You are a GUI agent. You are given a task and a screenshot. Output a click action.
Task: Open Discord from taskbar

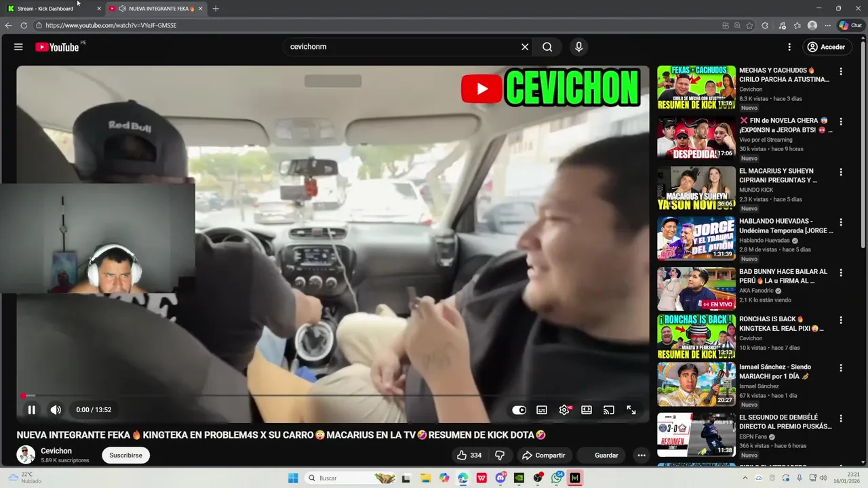coord(500,478)
